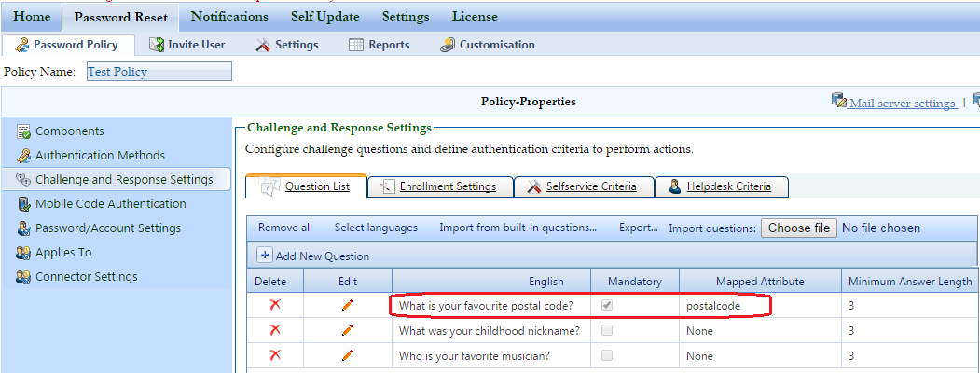Open Select languages option

(376, 228)
